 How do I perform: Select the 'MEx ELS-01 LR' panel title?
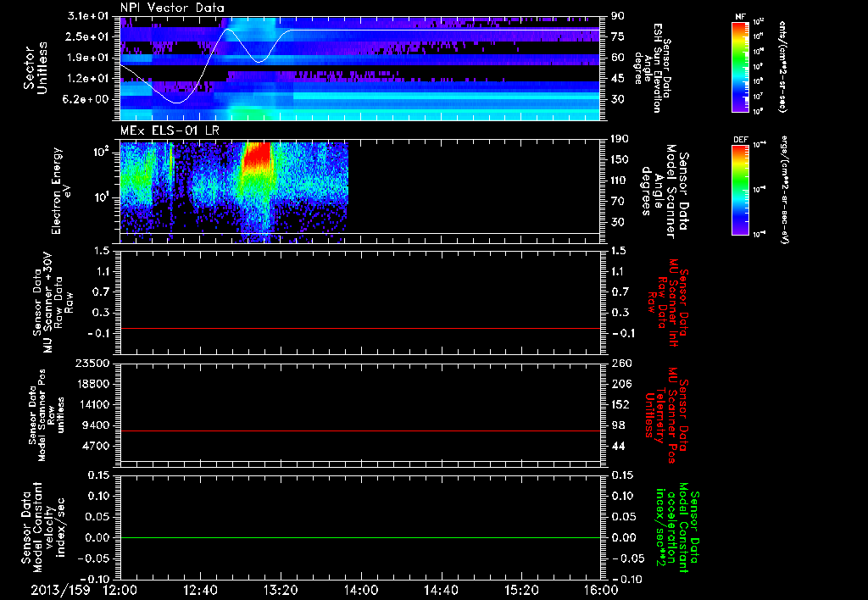click(x=170, y=131)
